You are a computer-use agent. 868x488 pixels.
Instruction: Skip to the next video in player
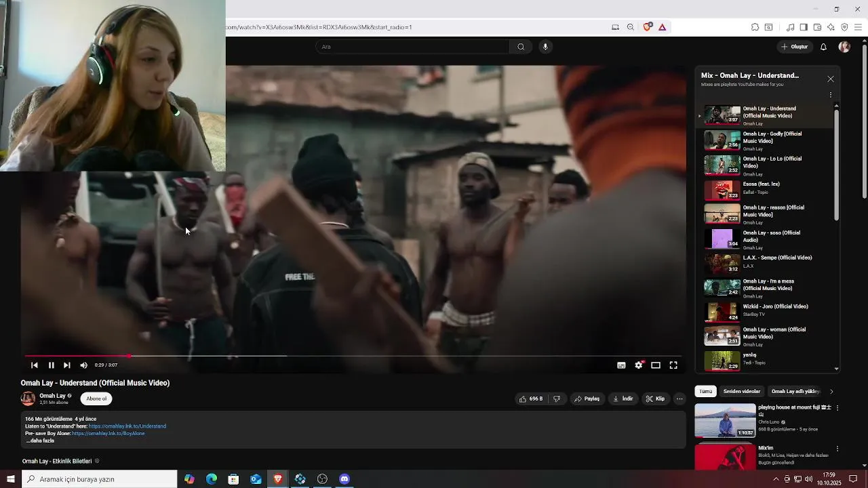66,365
